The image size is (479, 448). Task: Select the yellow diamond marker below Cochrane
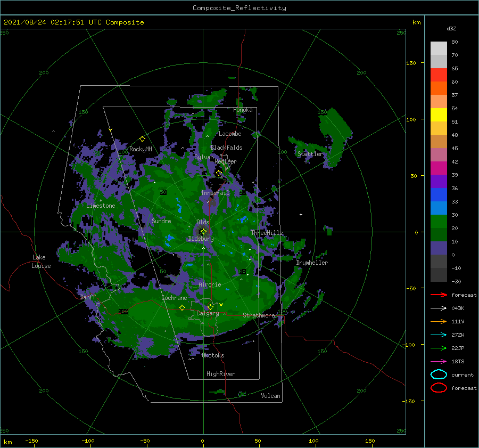(183, 307)
